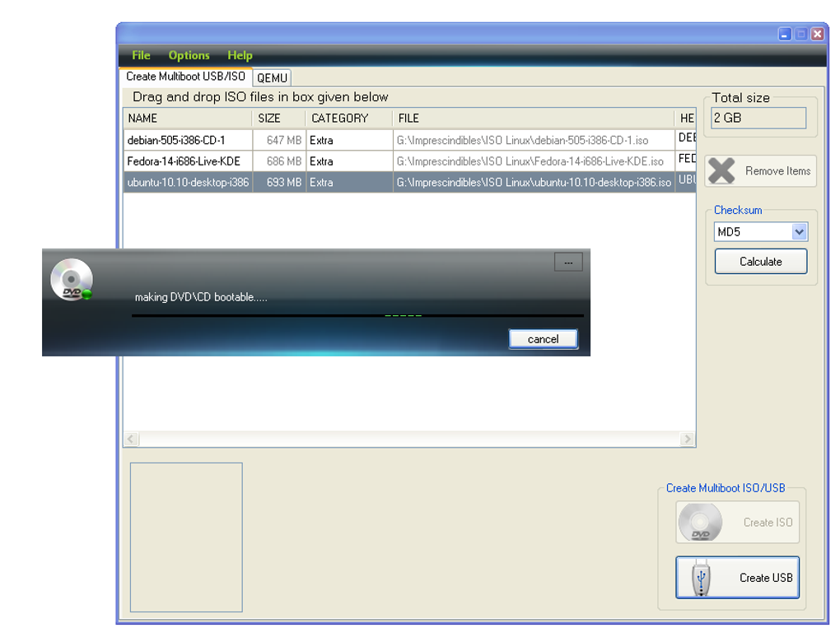Click the empty preview box at bottom left
The image size is (840, 642).
(186, 537)
